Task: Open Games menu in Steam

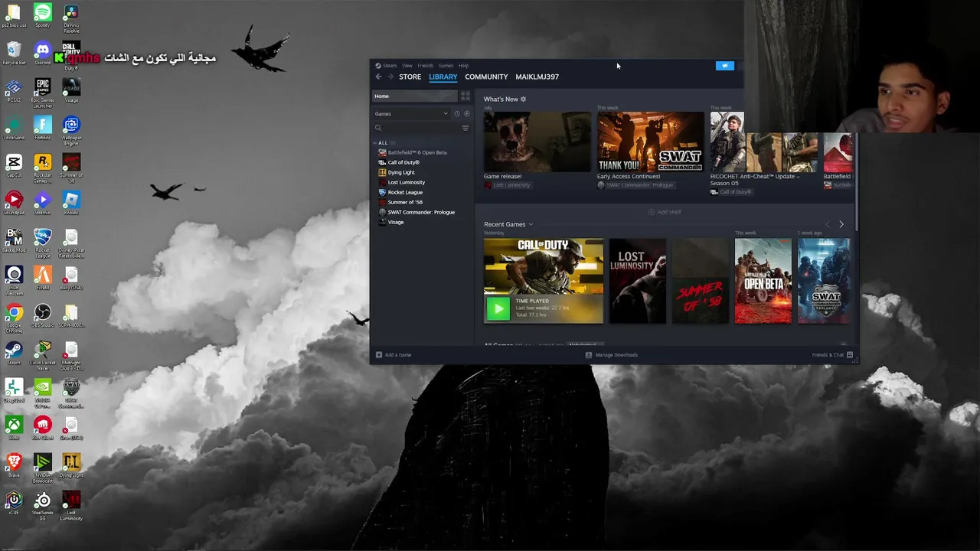Action: [x=446, y=66]
